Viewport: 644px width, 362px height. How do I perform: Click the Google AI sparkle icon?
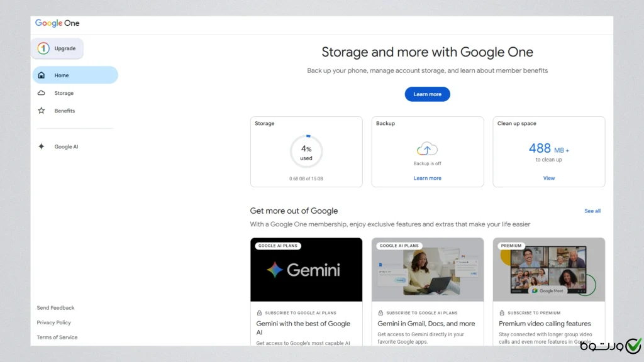click(x=42, y=146)
